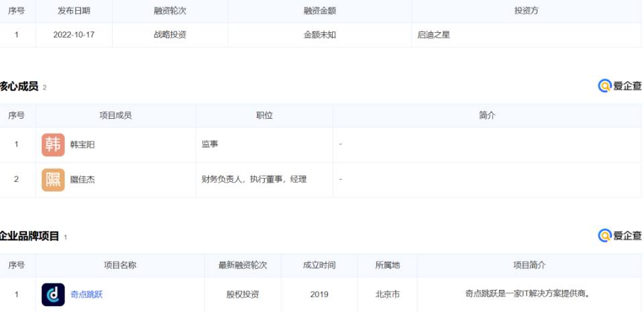This screenshot has width=644, height=312.
Task: Click the 隰 avatar icon for 隰佳杰
Action: (53, 180)
